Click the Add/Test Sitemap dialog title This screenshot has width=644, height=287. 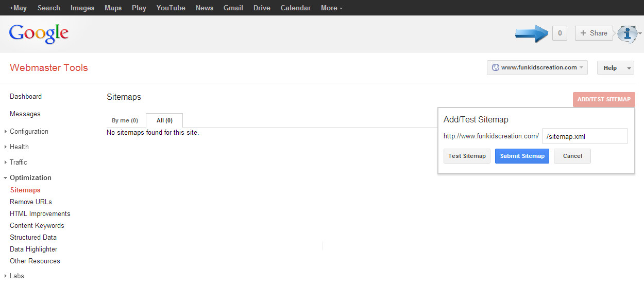click(x=476, y=119)
